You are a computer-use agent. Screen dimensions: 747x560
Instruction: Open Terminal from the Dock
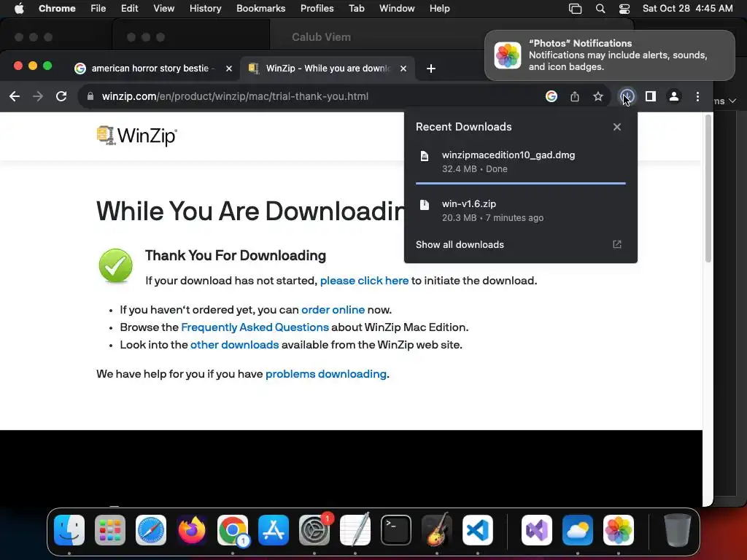(x=396, y=530)
